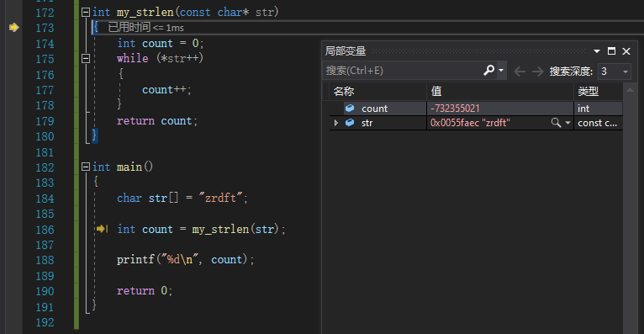Click line number 174 in the gutter
Screen dimensions: 644x334
pyautogui.click(x=45, y=44)
